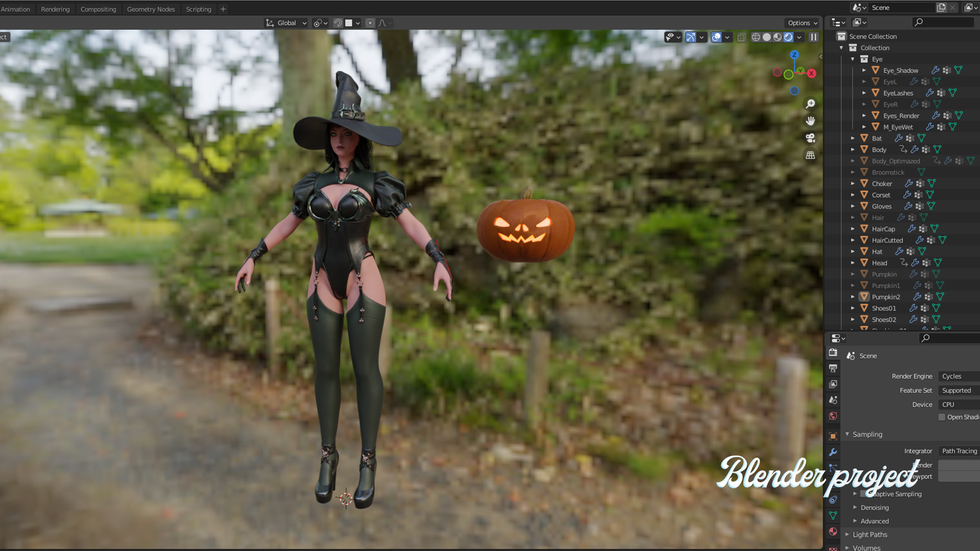Click the zoom in/out viewport gizmo
The height and width of the screenshot is (551, 980).
(x=810, y=104)
